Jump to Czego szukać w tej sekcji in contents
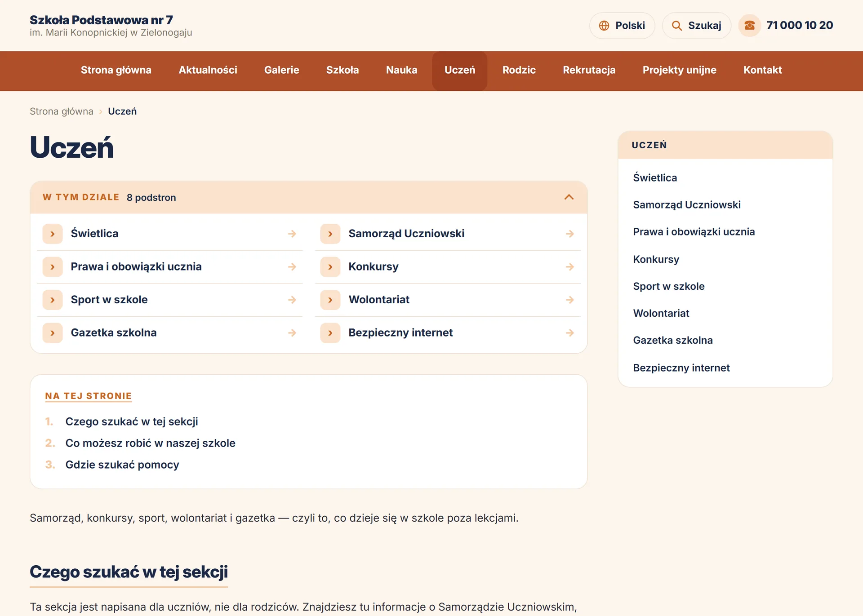Screen dimensions: 863x616 coord(132,421)
